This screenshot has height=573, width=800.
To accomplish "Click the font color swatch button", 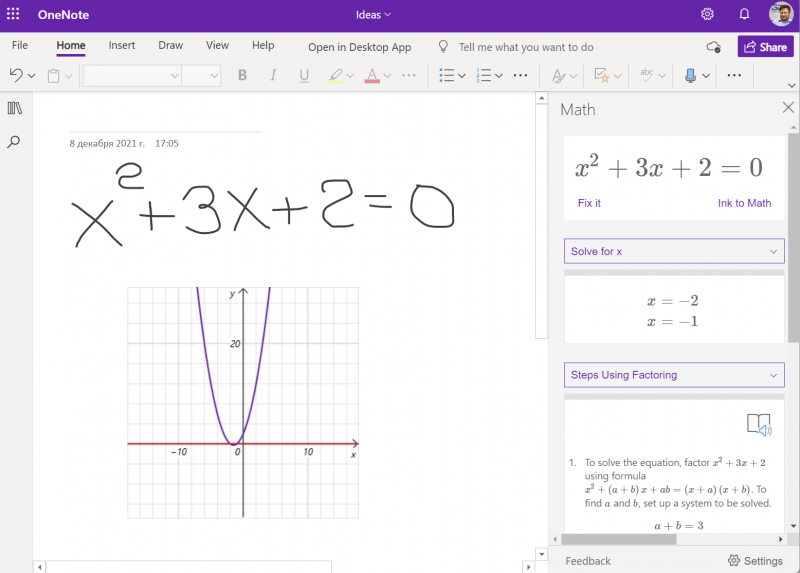I will coord(372,75).
